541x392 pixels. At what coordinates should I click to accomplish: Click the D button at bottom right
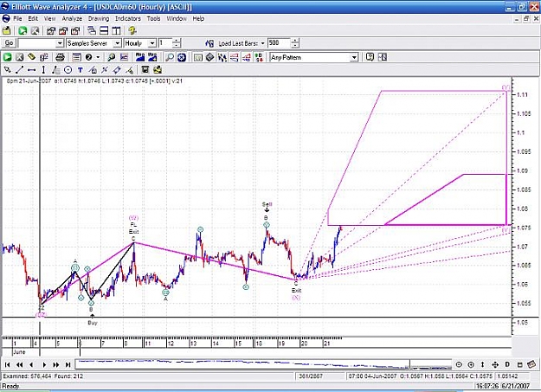point(507,364)
